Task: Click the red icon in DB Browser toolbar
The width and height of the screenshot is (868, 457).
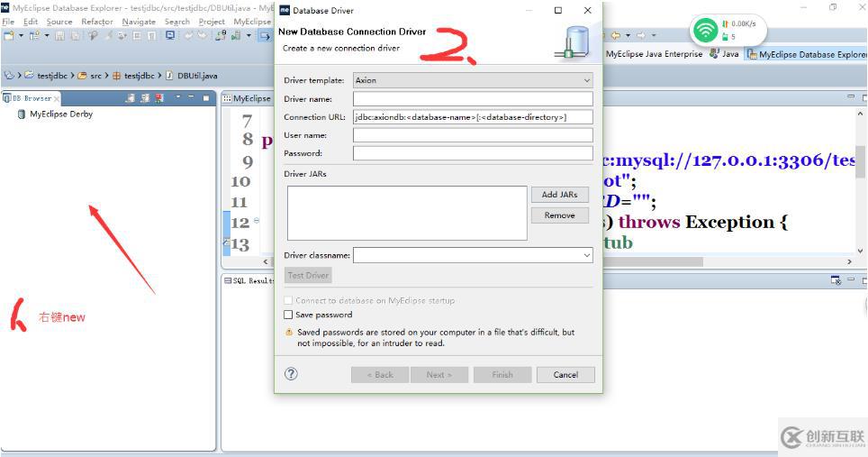Action: (159, 98)
